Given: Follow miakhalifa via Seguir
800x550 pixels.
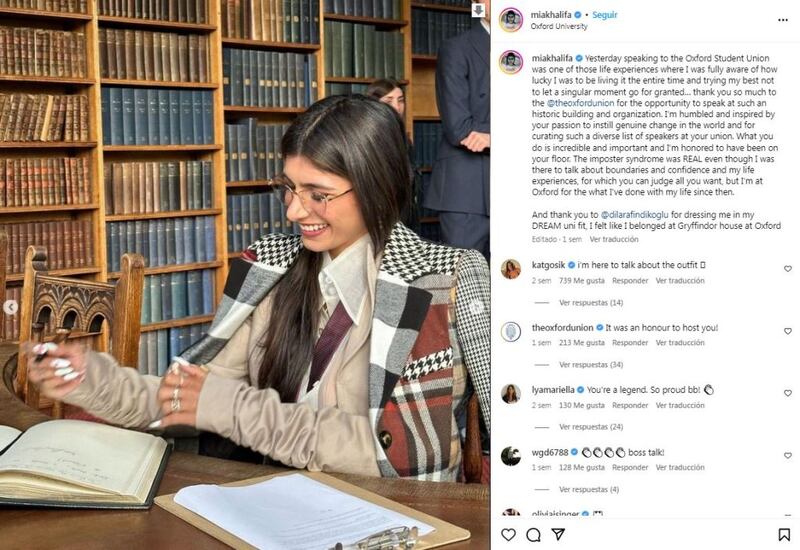Looking at the screenshot, I should 605,15.
